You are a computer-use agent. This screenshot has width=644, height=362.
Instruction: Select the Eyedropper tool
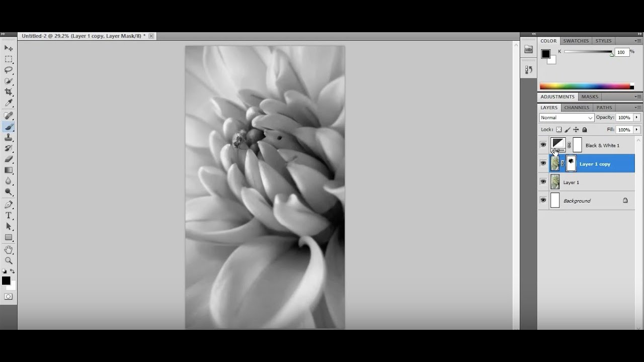[9, 103]
